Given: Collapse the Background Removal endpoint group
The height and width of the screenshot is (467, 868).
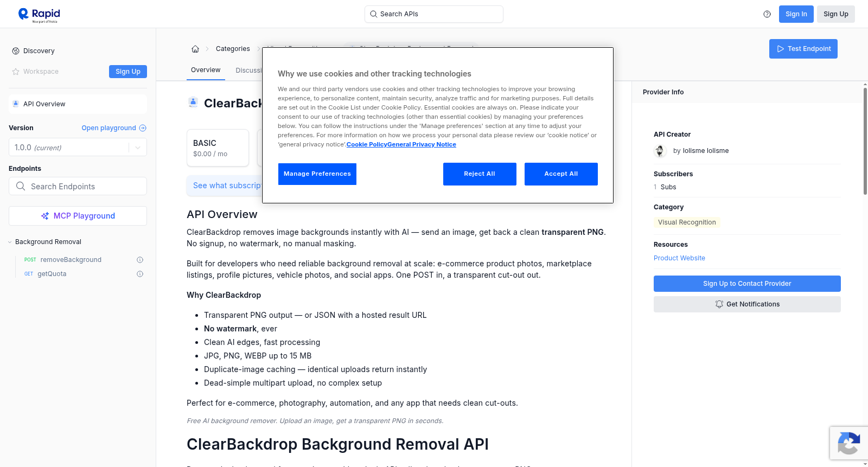Looking at the screenshot, I should 10,242.
